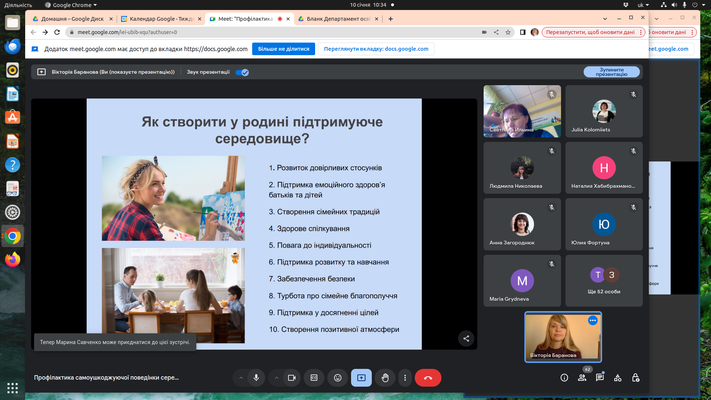Open the view tab docs.google.com link

(376, 49)
